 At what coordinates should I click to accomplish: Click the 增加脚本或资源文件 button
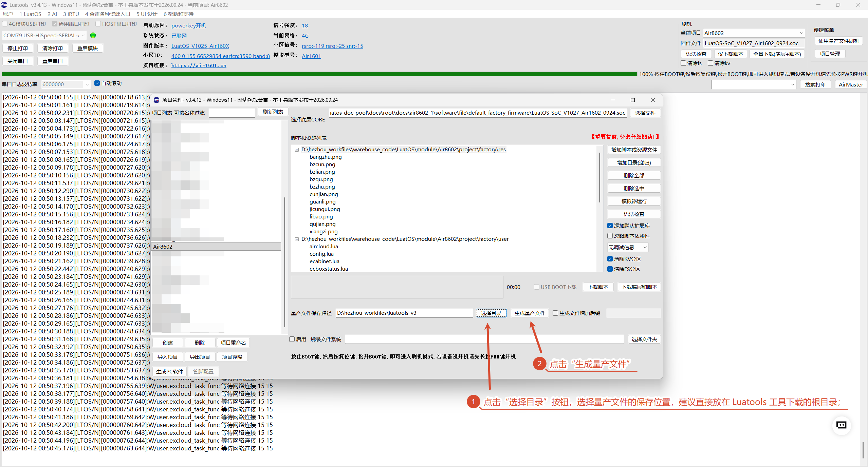[634, 150]
